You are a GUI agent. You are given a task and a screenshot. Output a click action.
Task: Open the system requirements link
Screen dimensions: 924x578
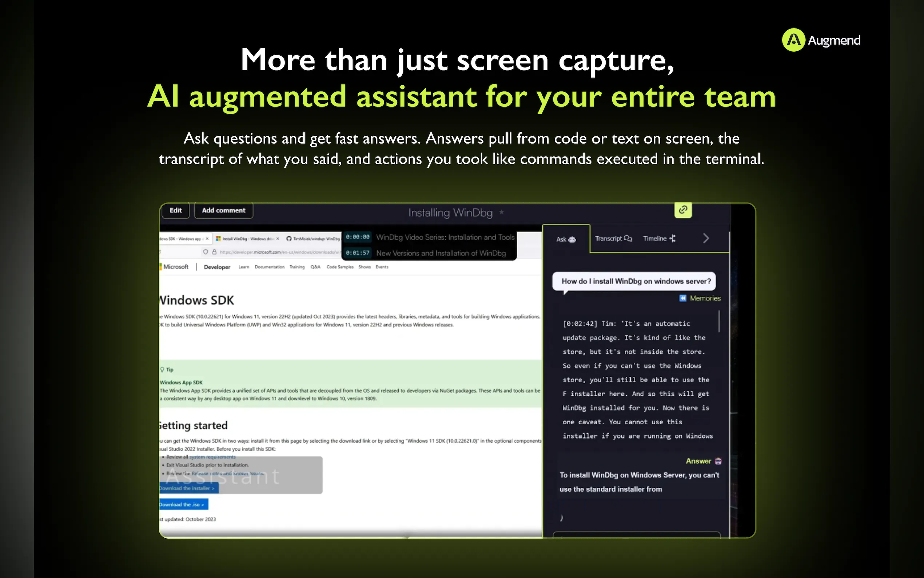pyautogui.click(x=212, y=457)
